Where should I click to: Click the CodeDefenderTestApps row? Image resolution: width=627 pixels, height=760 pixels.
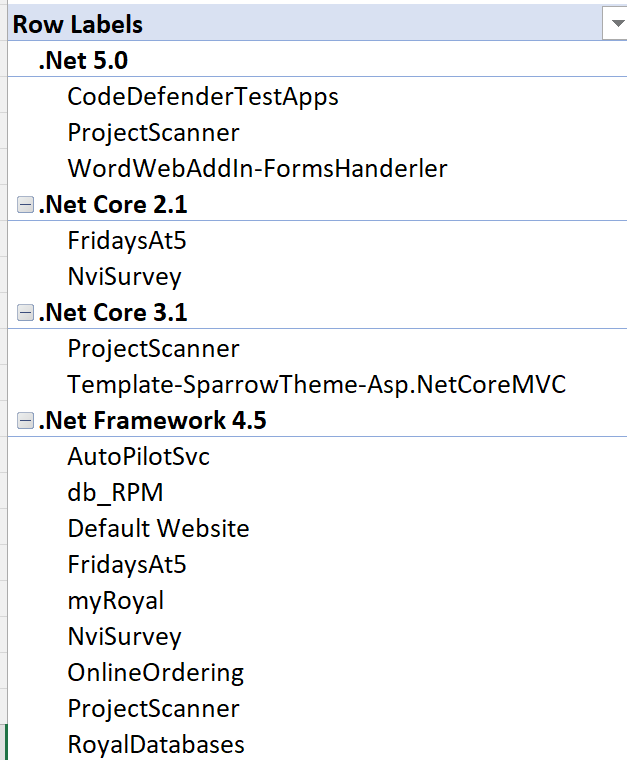pos(203,97)
